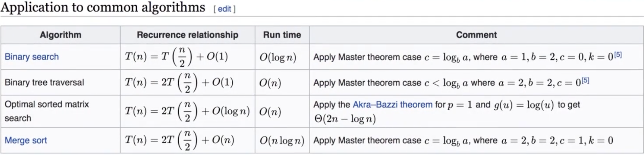The width and height of the screenshot is (644, 155).
Task: Click the Binary search recurrence formula
Action: point(176,57)
